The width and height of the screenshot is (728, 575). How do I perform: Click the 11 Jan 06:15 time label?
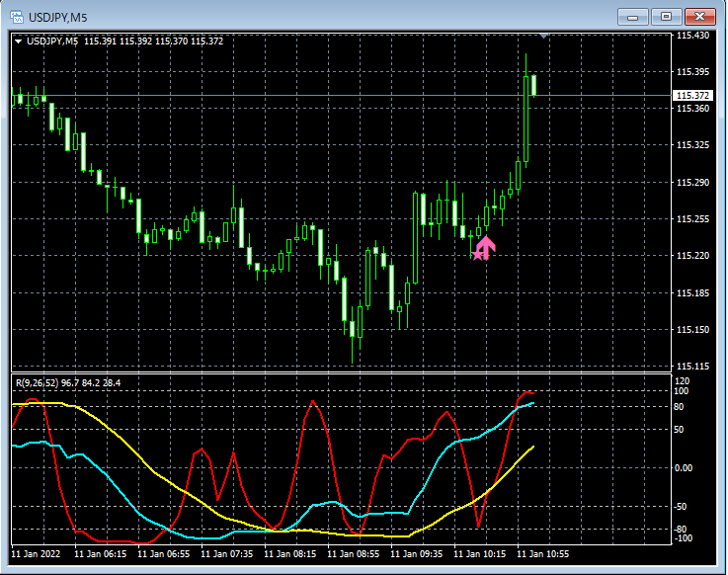point(101,554)
